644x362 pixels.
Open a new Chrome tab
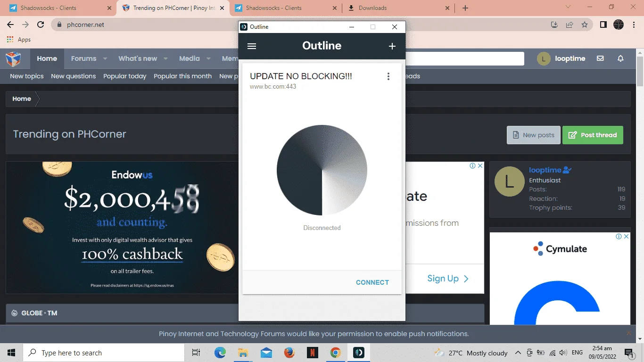[x=465, y=8]
